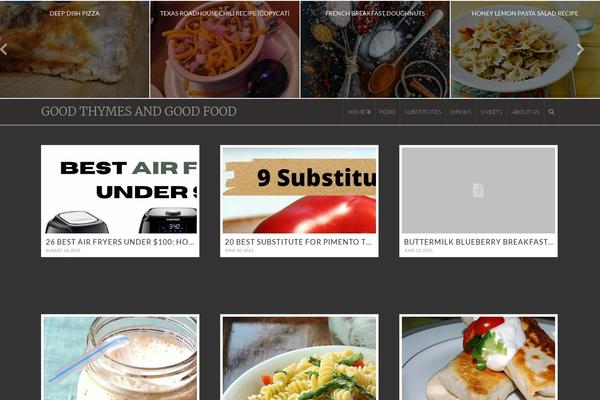Open 20 Best Substitute for Pimento post title

298,242
